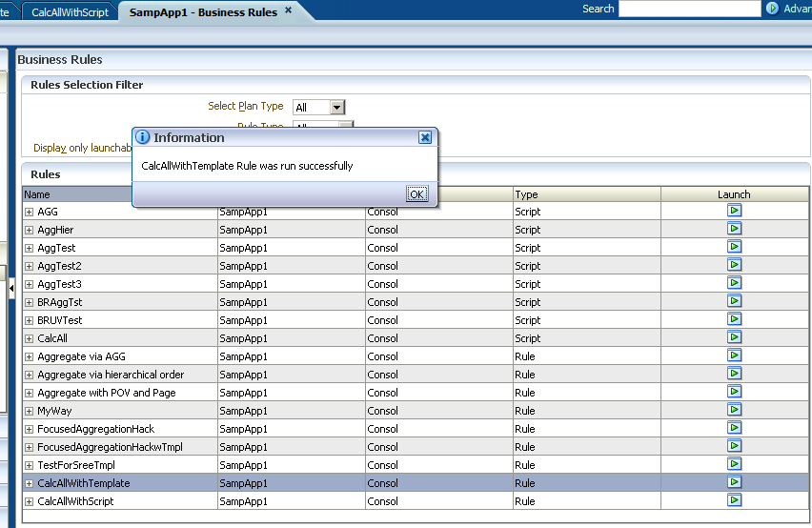Screen dimensions: 812x528
Task: Click the CalcAllWithTemplate rule name
Action: click(84, 483)
